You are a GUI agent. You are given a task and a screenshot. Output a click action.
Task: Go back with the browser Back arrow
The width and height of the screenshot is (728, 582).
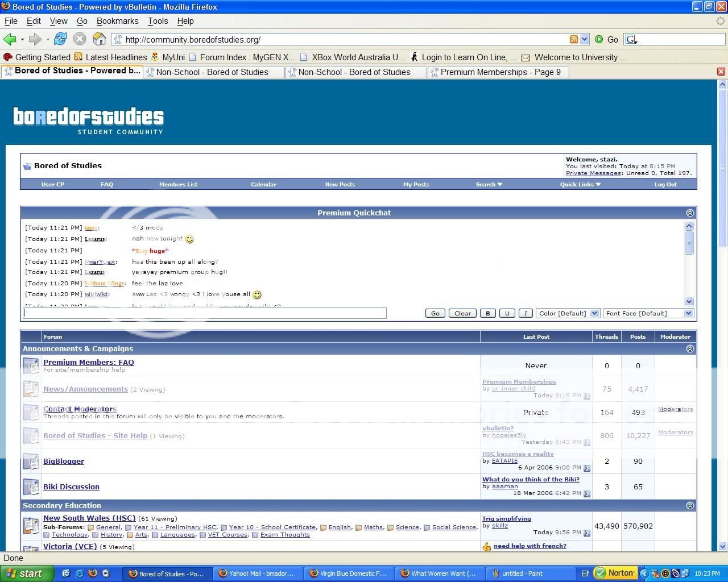[x=10, y=39]
